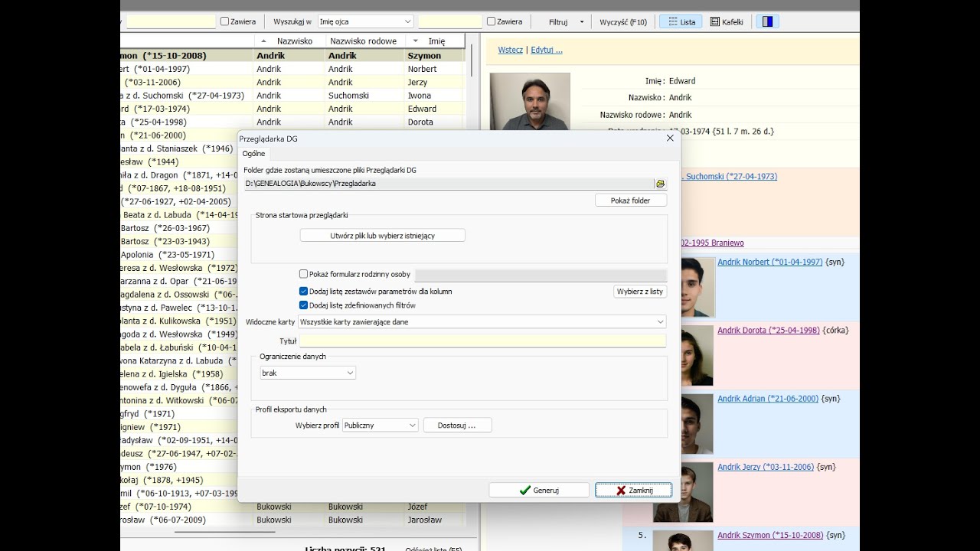
Task: Toggle the first Zawiera checkbox
Action: click(225, 21)
